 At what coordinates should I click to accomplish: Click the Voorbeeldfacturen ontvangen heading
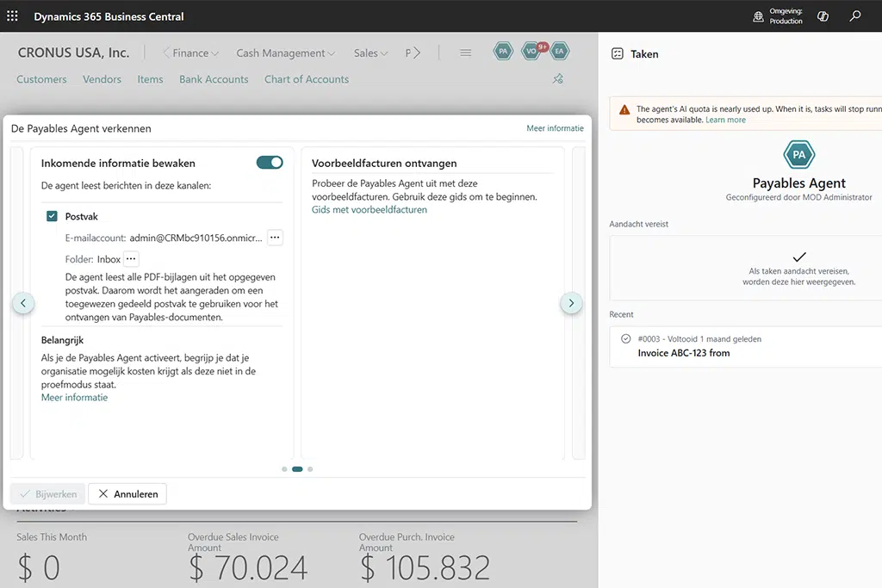384,163
